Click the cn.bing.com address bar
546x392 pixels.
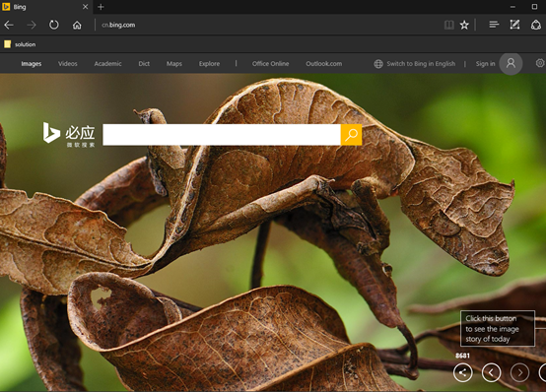(118, 25)
